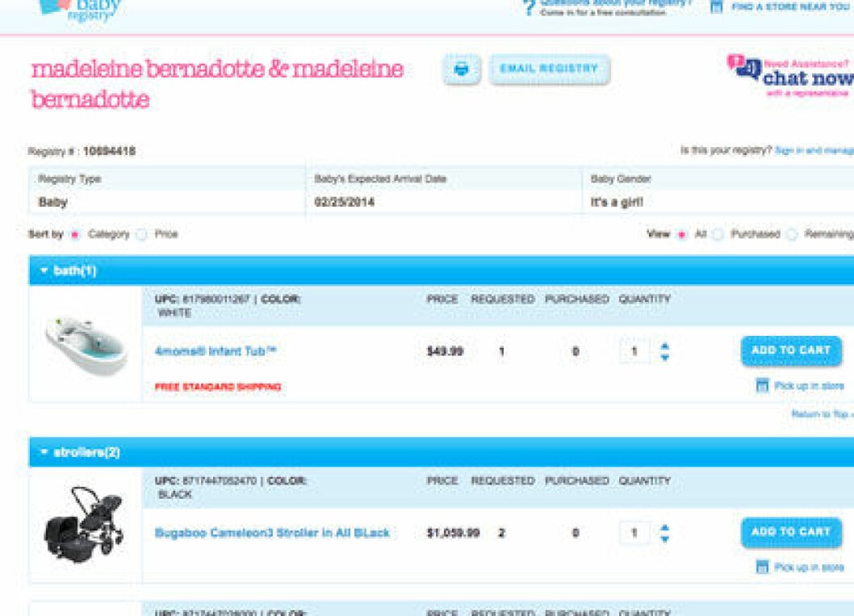Click the Free Standard Shipping text

(x=218, y=387)
